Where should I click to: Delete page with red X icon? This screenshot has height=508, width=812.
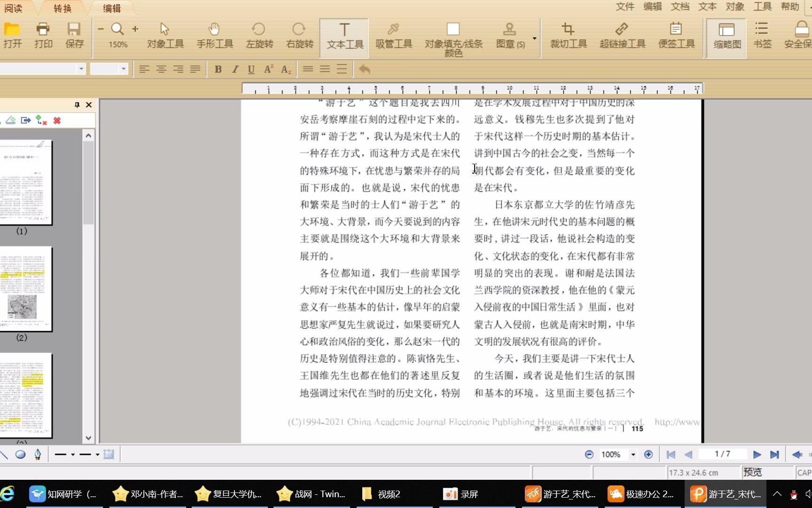57,121
